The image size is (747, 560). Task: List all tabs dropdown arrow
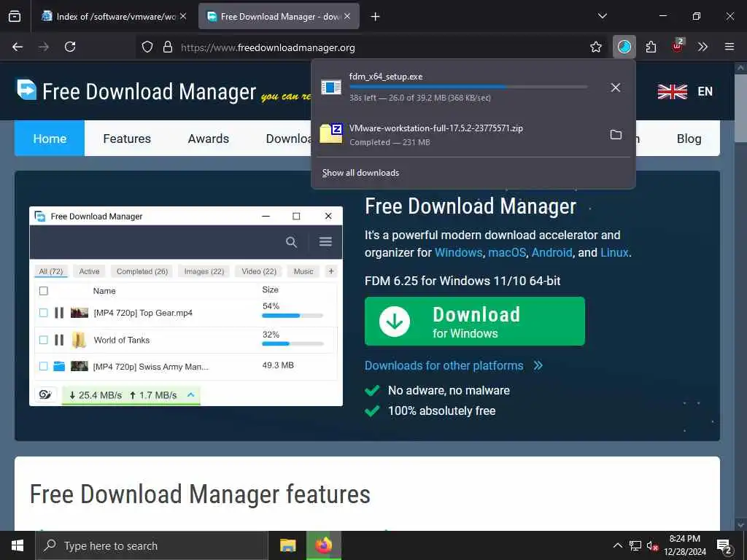pos(603,16)
